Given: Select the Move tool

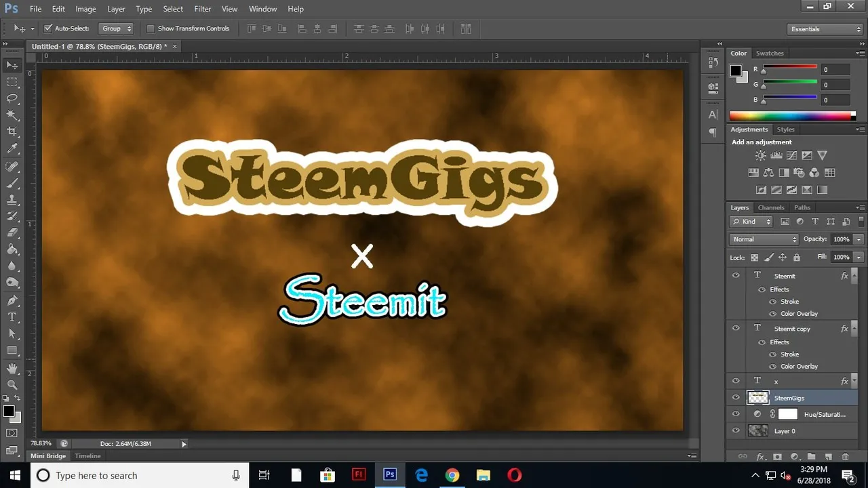Looking at the screenshot, I should click(x=12, y=65).
